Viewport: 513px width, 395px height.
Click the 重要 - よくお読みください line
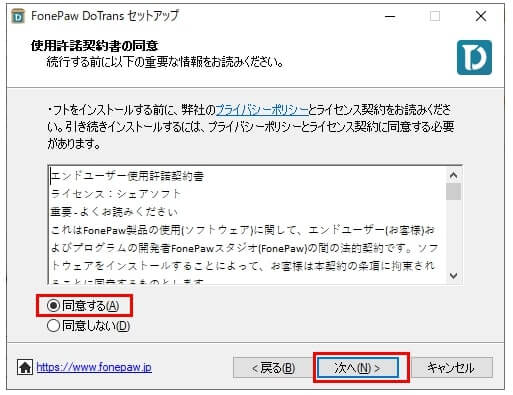pos(114,211)
